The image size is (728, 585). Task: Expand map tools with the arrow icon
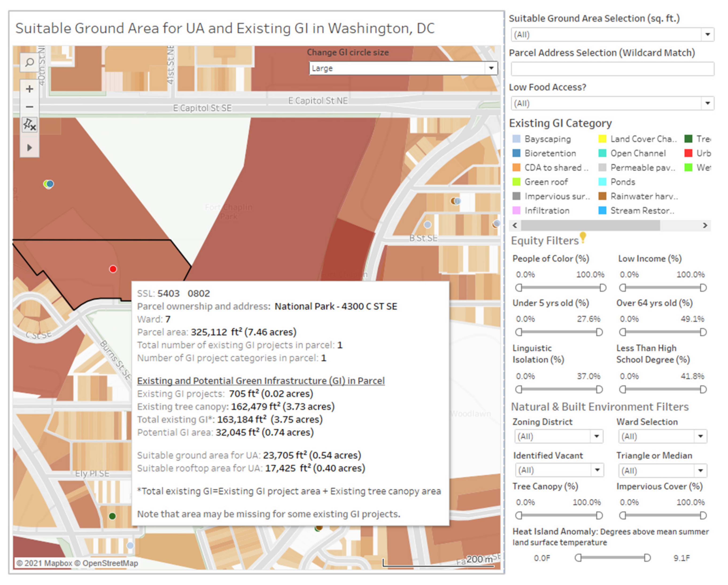[x=29, y=148]
